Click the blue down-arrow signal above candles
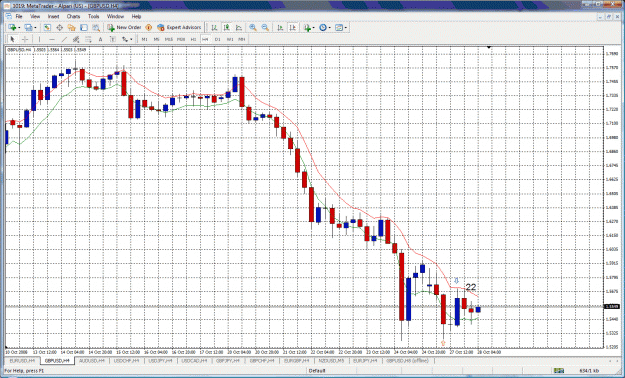The width and height of the screenshot is (625, 378). [x=457, y=281]
